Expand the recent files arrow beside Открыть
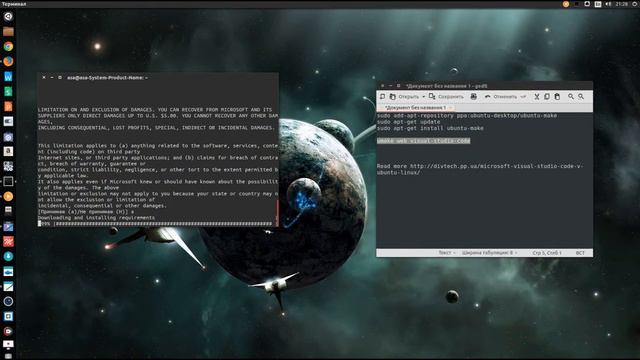640x360 pixels. 424,97
